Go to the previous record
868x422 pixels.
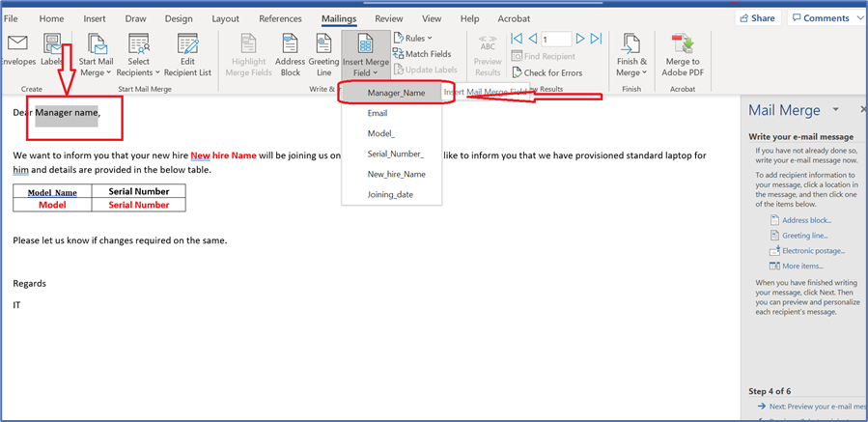tap(533, 39)
